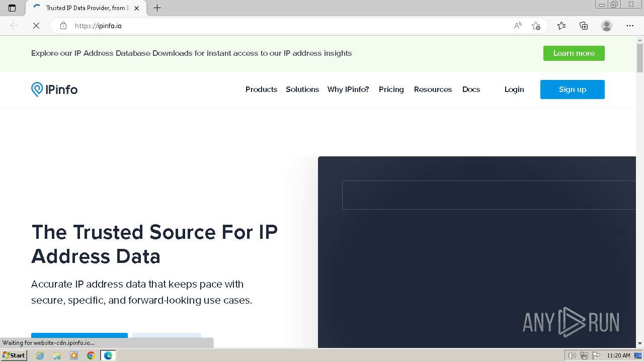Open the Products menu
The height and width of the screenshot is (362, 644).
click(x=261, y=89)
